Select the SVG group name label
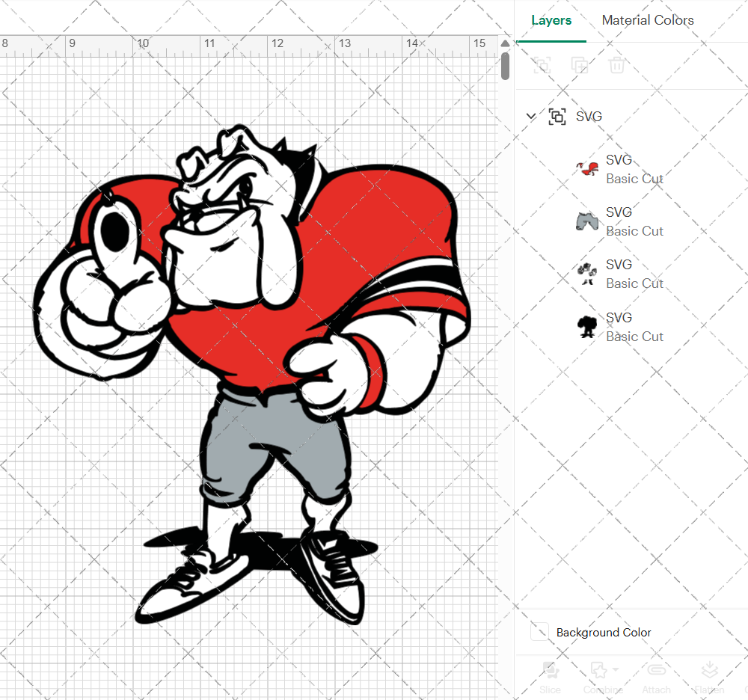Screen dimensions: 748x700 (589, 117)
